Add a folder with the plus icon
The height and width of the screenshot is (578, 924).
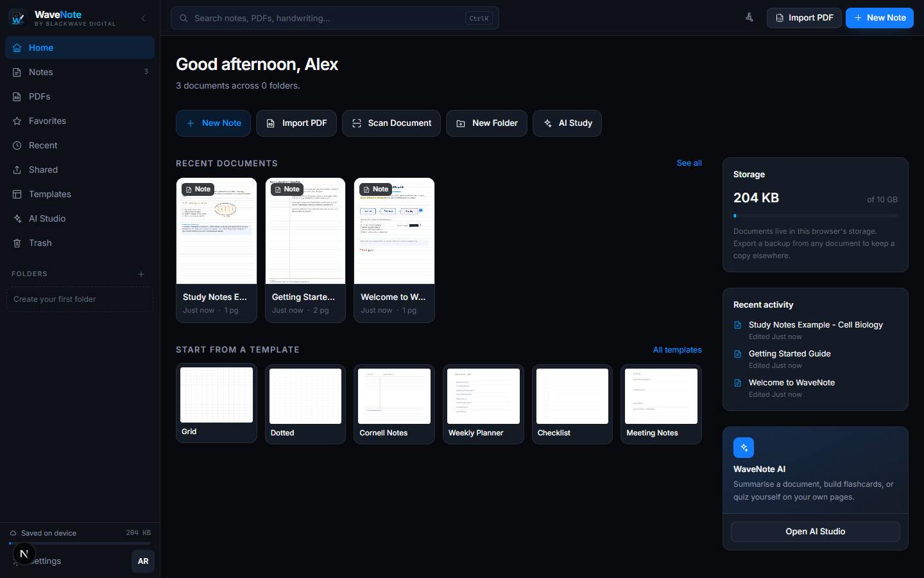click(x=141, y=274)
